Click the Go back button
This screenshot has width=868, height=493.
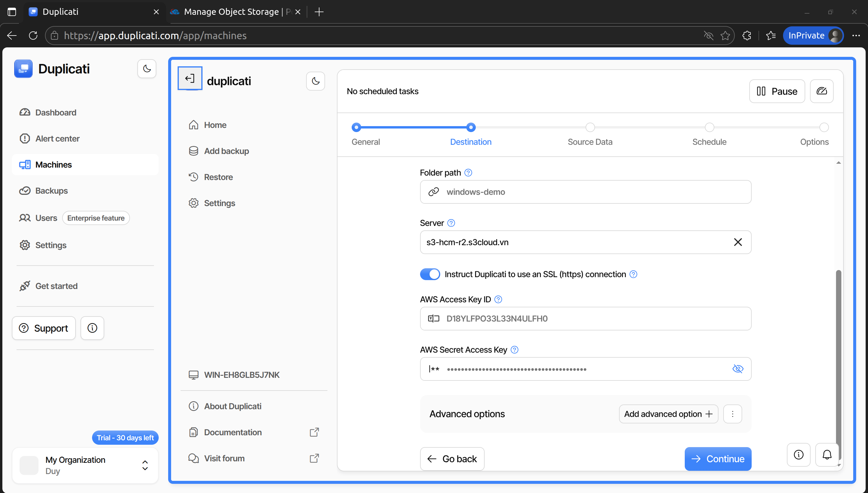pos(452,459)
